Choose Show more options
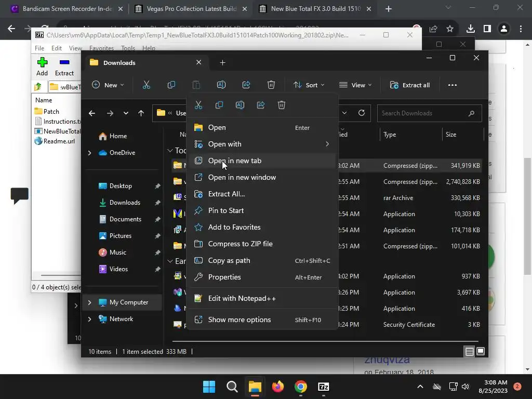The width and height of the screenshot is (532, 399). (x=262, y=320)
